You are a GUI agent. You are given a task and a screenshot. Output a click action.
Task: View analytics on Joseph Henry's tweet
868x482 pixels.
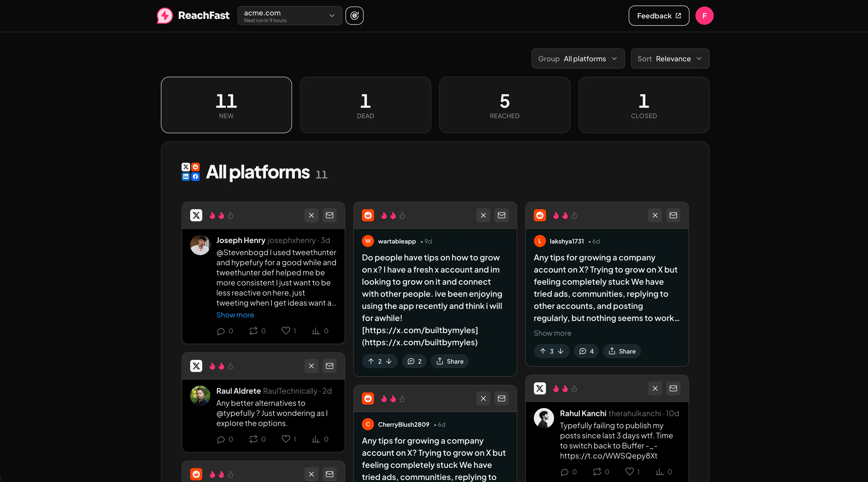[x=316, y=331]
